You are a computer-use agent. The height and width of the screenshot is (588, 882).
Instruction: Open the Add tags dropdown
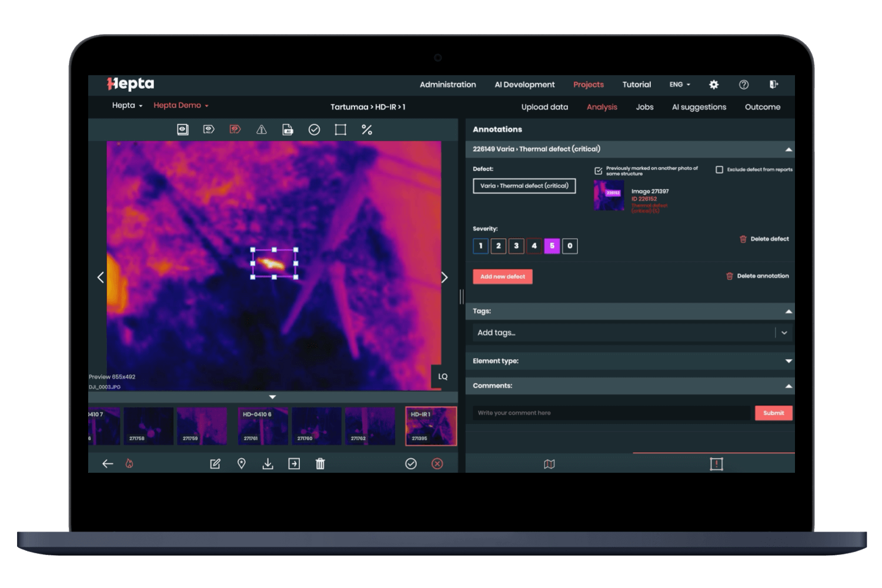click(x=784, y=333)
